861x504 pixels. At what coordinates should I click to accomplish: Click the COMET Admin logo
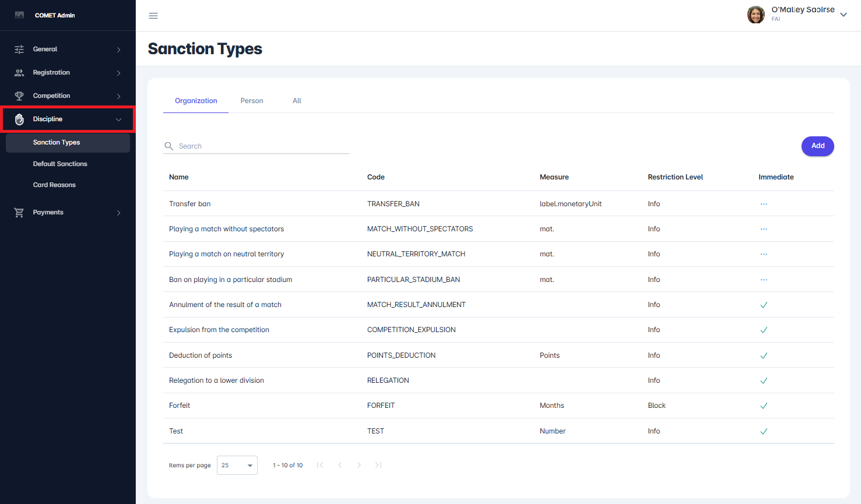click(x=19, y=15)
